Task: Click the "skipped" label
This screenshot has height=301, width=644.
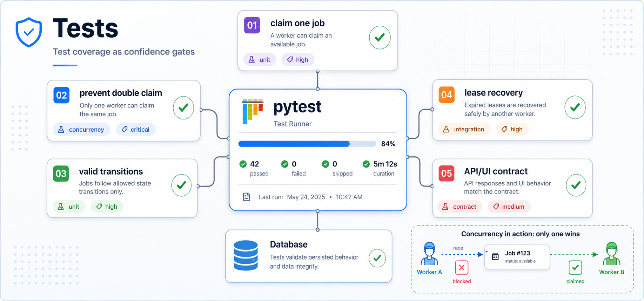Action: click(x=342, y=174)
